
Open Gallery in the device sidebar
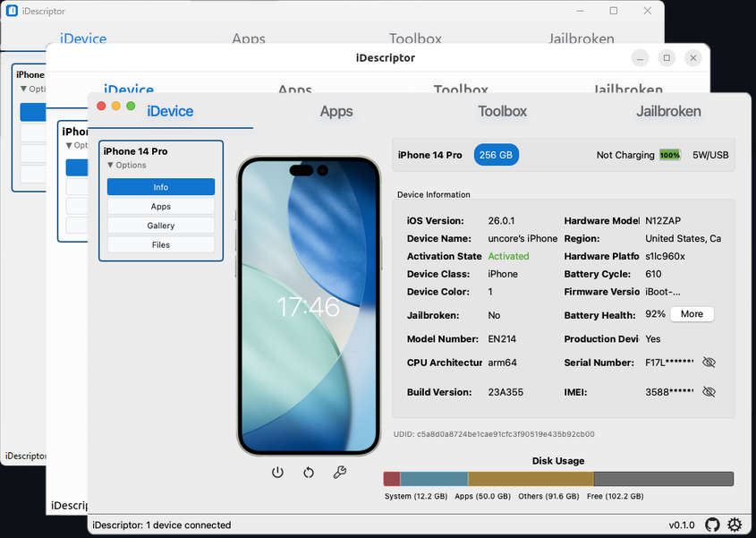coord(160,226)
